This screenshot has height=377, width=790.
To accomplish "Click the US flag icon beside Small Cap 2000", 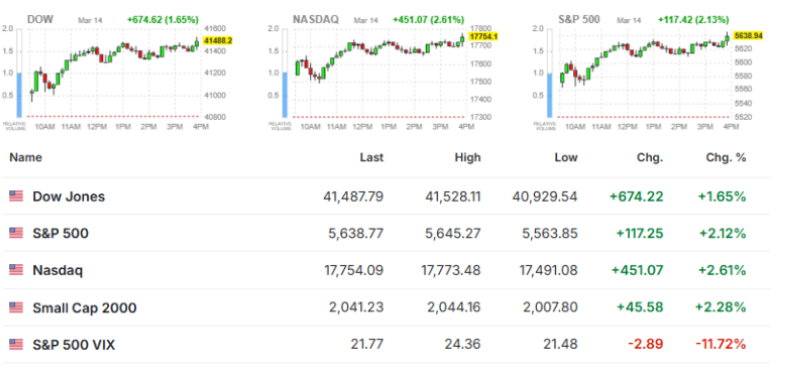I will pyautogui.click(x=16, y=307).
